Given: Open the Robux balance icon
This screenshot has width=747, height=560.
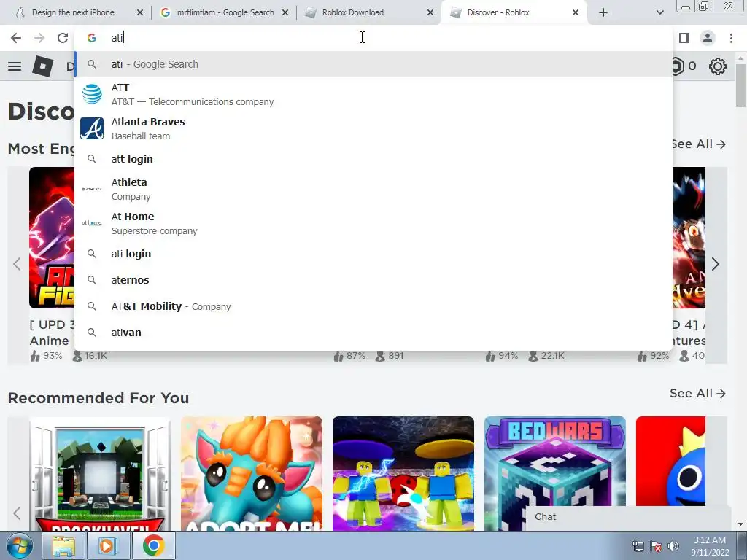Looking at the screenshot, I should [676, 66].
